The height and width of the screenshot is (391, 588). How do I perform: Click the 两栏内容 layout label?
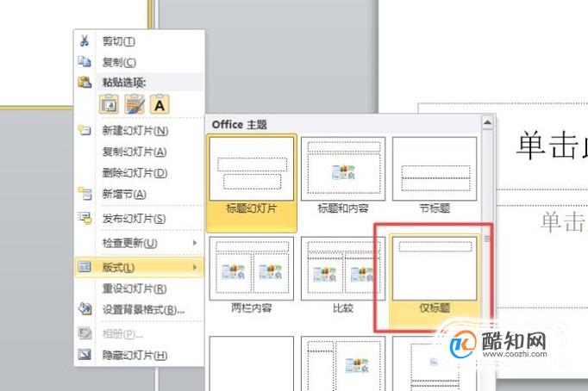coord(252,307)
